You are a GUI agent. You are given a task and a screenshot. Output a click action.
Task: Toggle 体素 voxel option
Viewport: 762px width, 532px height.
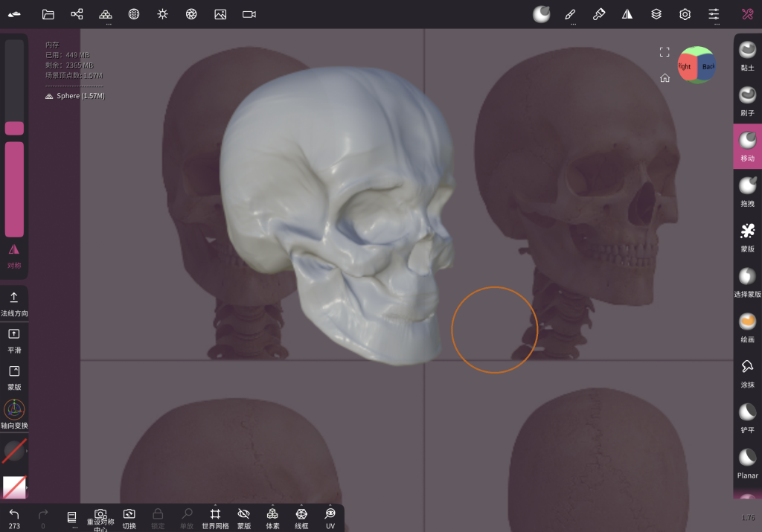point(272,519)
